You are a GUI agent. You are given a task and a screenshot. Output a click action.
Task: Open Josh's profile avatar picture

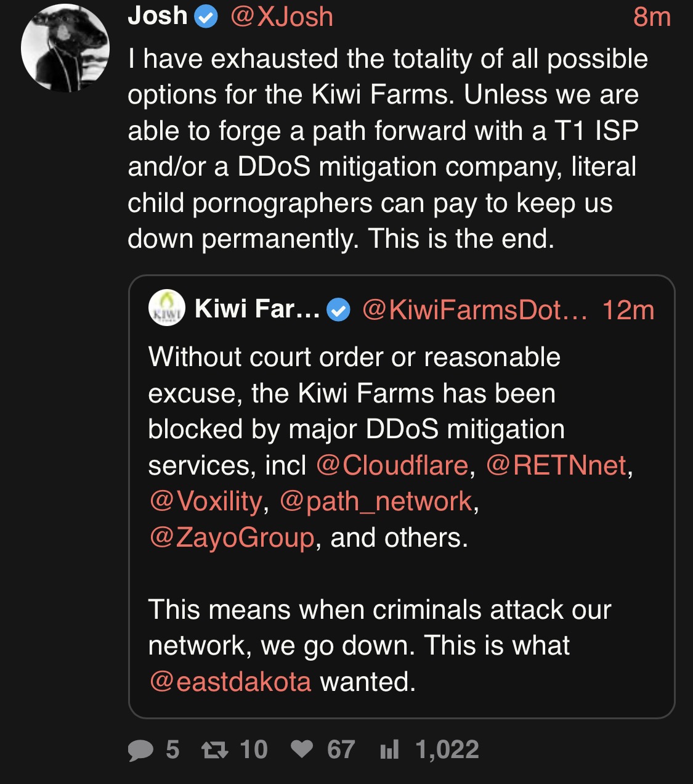point(65,48)
